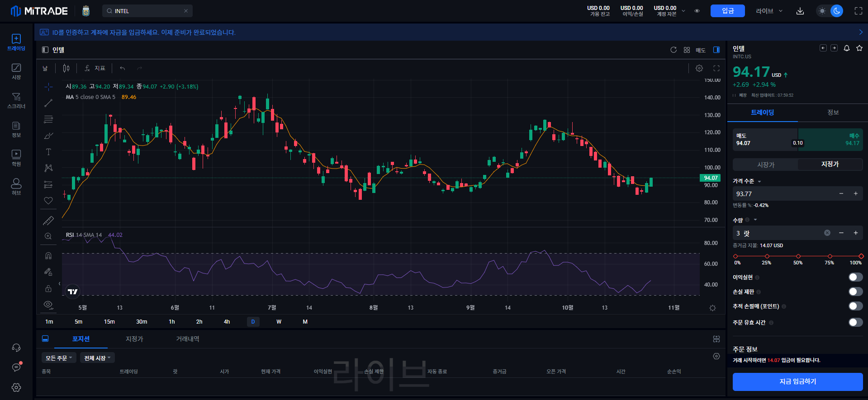Undo the last chart action

[123, 68]
